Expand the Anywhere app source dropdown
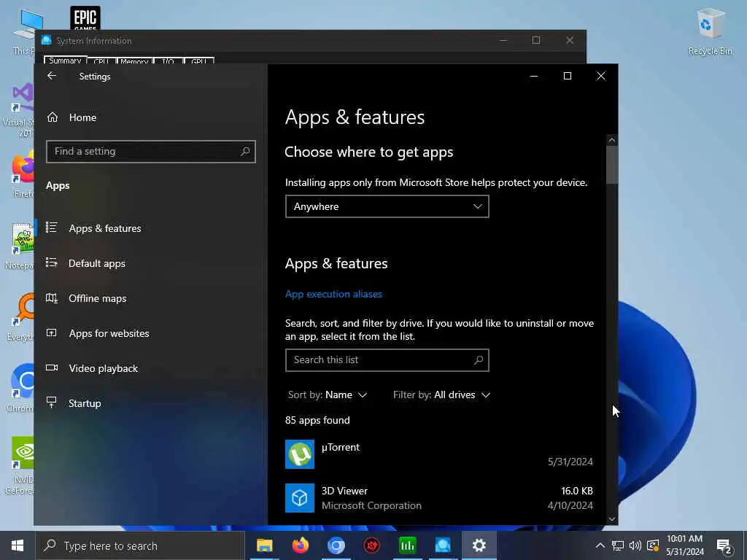The height and width of the screenshot is (560, 747). click(387, 206)
